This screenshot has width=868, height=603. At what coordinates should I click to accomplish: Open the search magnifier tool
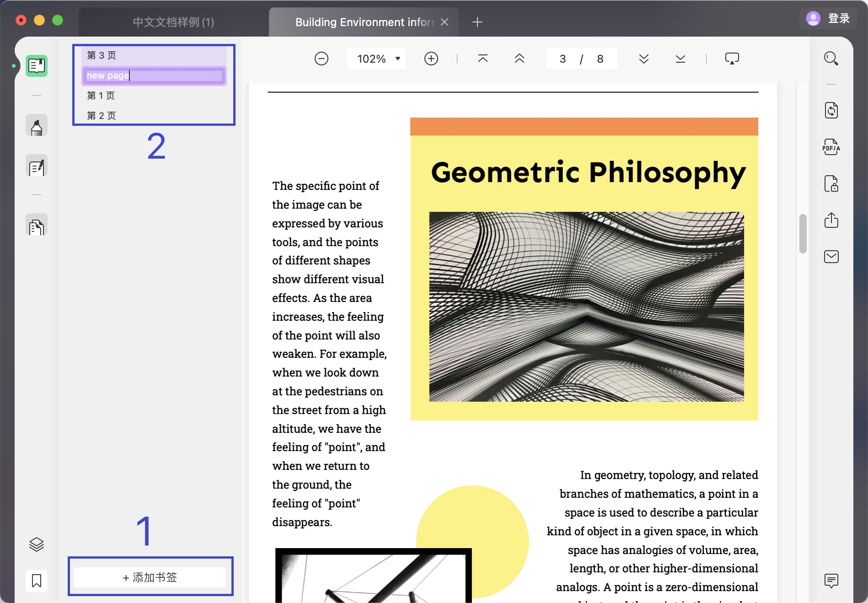point(831,59)
